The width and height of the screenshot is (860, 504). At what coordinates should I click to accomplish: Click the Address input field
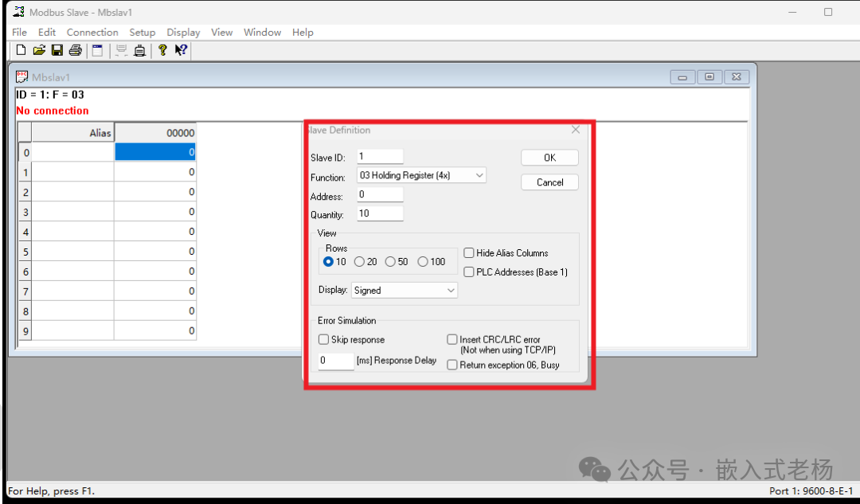pyautogui.click(x=380, y=194)
